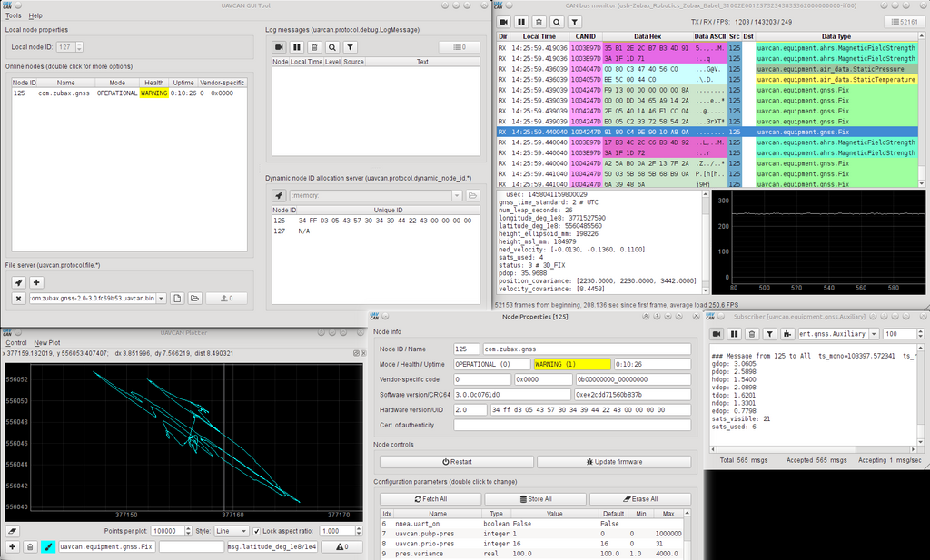Click the Restart node button
Viewport: 930px width, 560px height.
tap(457, 462)
